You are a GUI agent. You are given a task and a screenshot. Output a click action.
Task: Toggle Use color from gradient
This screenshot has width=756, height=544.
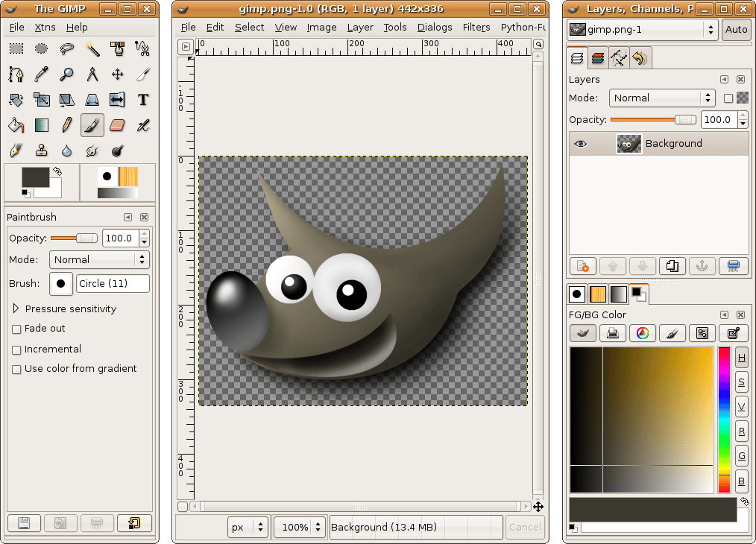coord(16,368)
